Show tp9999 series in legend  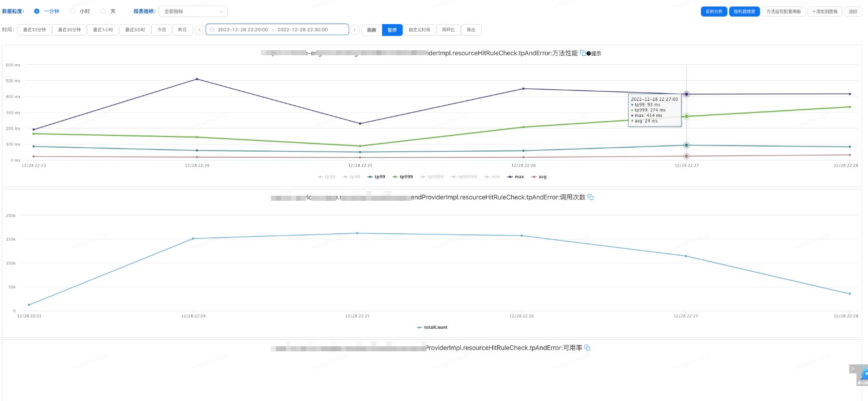[x=432, y=177]
